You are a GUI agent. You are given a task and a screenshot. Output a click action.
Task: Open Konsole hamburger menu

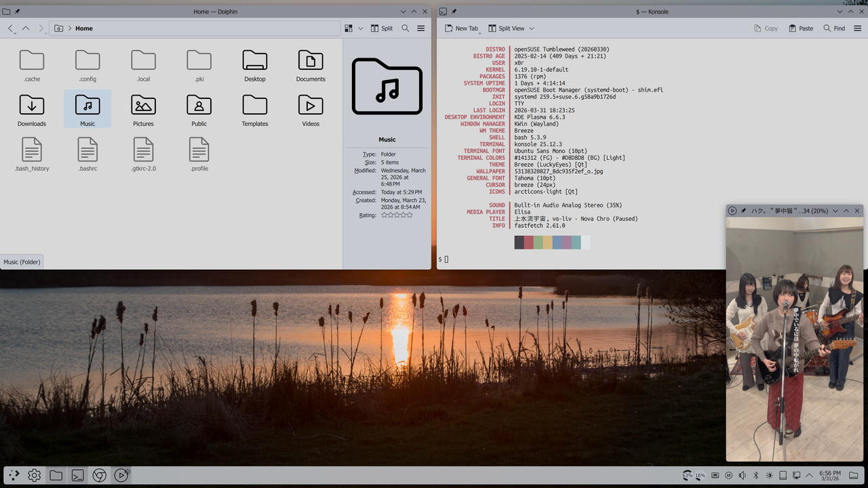tap(858, 28)
